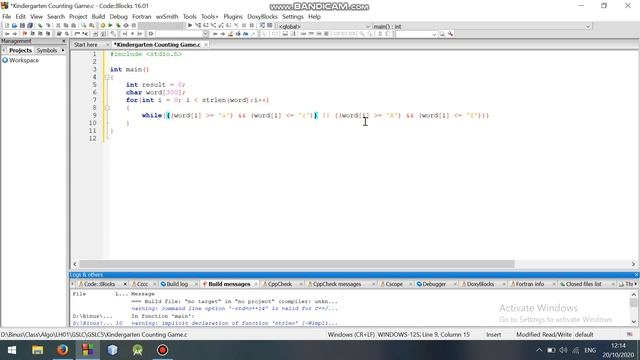The width and height of the screenshot is (640, 360).
Task: Open Firefox from taskbar
Action: [x=62, y=350]
